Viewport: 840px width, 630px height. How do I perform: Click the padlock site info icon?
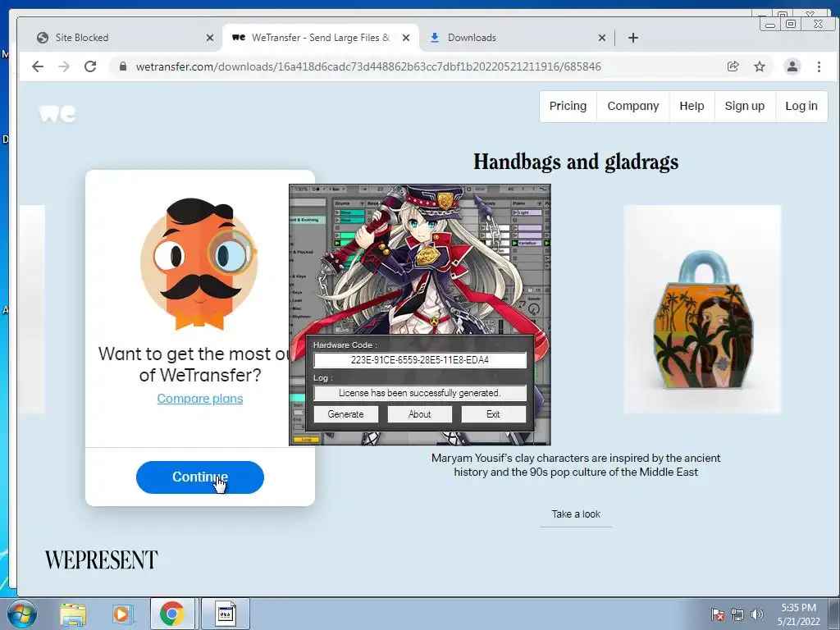coord(123,66)
